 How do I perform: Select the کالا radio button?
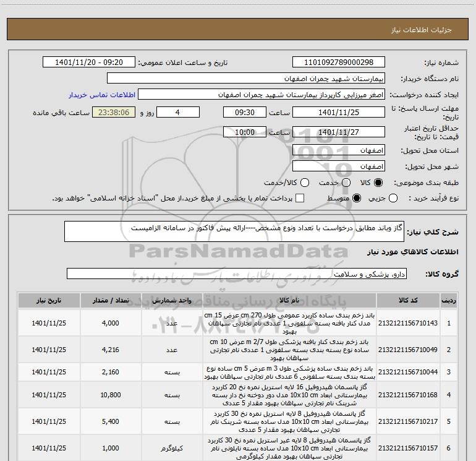click(378, 183)
